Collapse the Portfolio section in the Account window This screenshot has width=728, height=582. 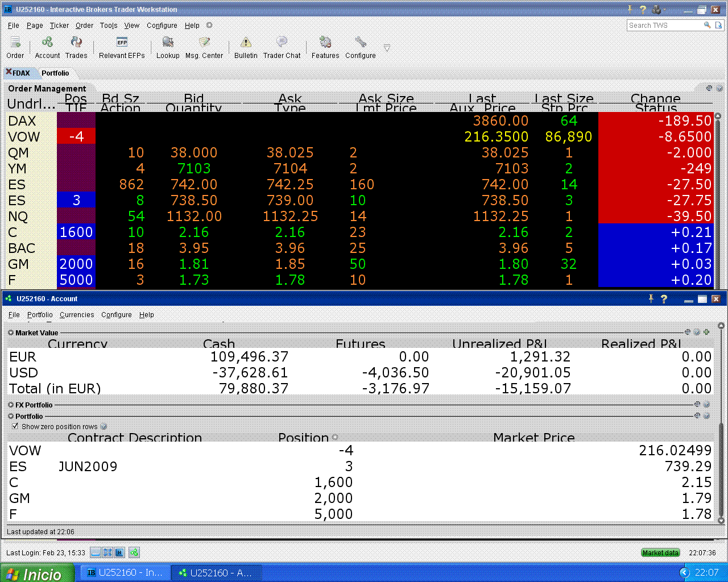point(11,417)
